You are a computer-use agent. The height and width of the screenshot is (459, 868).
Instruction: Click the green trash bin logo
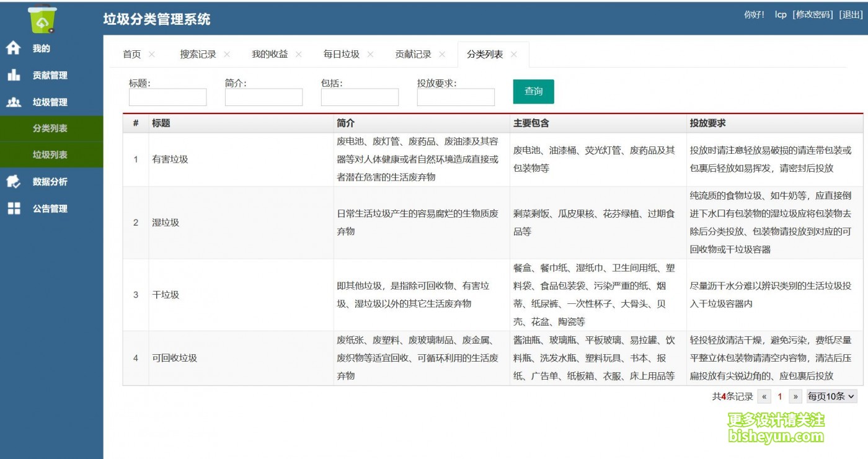click(x=42, y=18)
